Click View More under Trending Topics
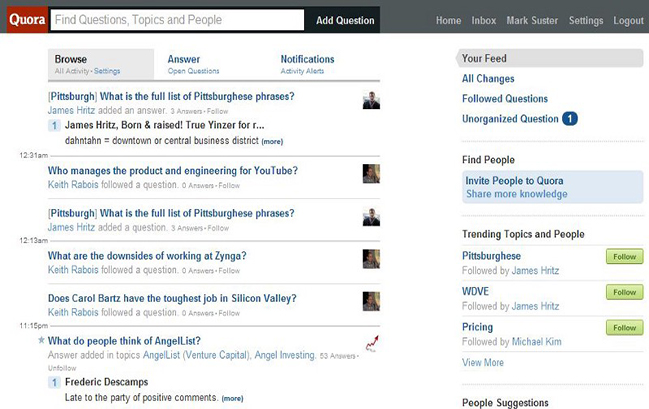649x409 pixels. point(483,363)
